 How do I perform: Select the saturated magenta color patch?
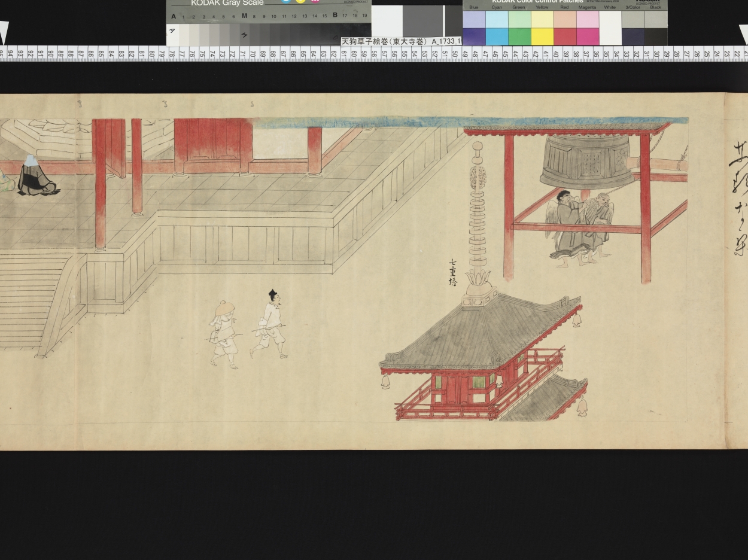click(587, 36)
